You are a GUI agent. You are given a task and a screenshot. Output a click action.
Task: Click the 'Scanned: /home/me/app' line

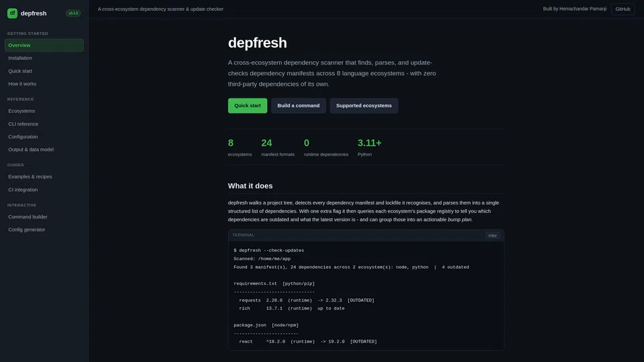262,259
